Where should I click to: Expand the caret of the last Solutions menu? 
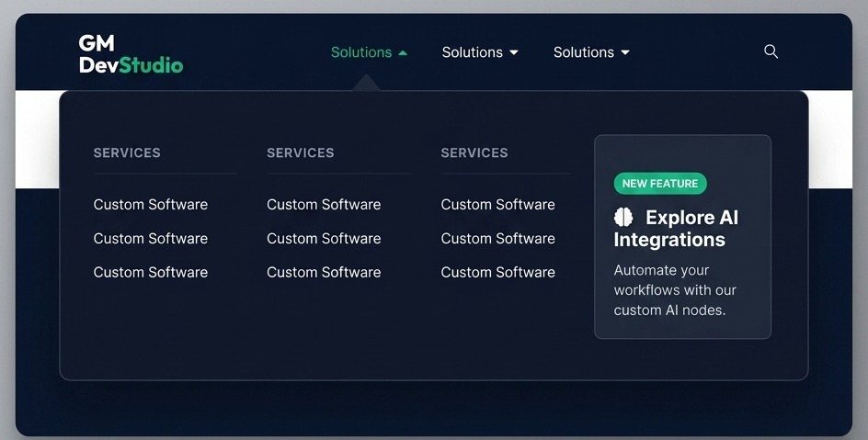pyautogui.click(x=625, y=52)
